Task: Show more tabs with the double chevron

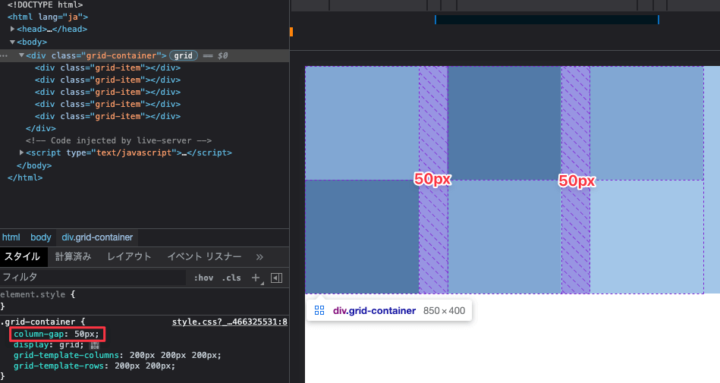Action: pos(259,257)
